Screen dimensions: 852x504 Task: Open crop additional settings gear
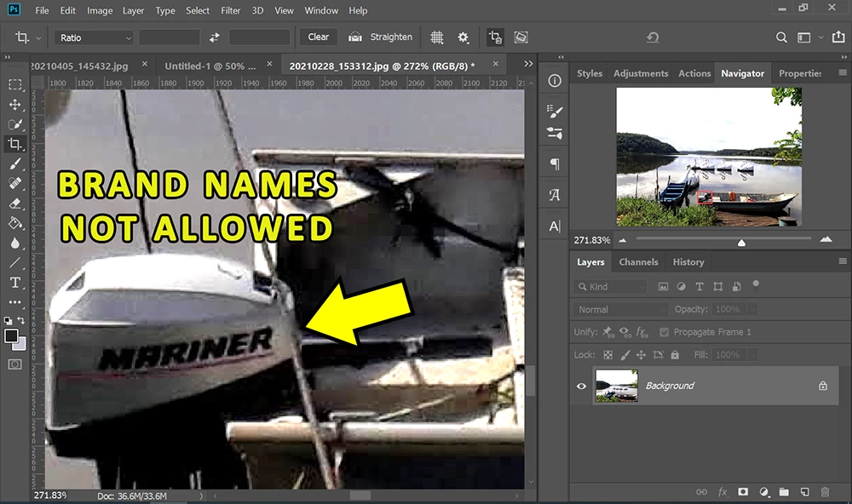tap(463, 37)
